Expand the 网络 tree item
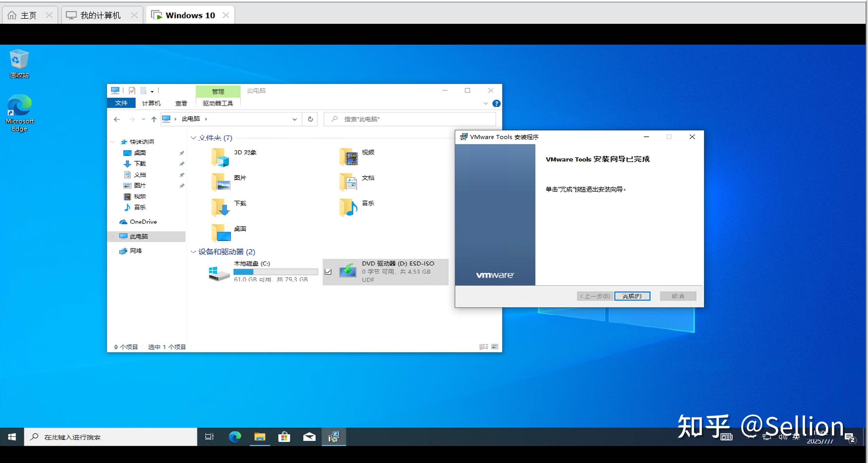868x463 pixels. (113, 251)
